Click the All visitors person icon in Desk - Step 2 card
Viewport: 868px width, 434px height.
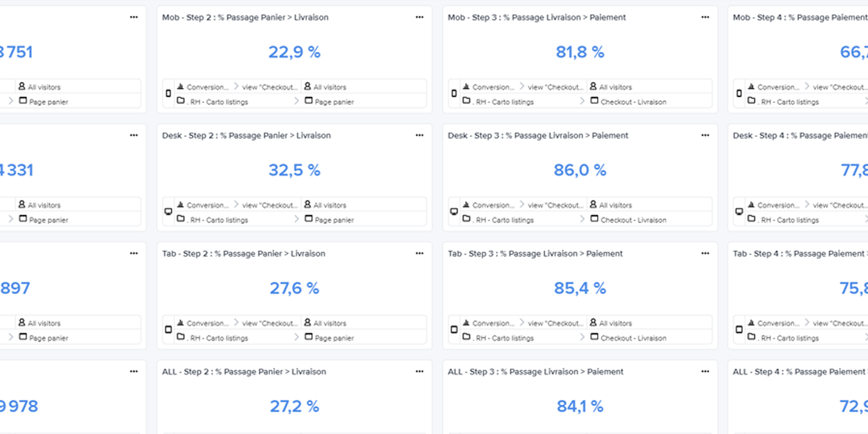click(308, 204)
